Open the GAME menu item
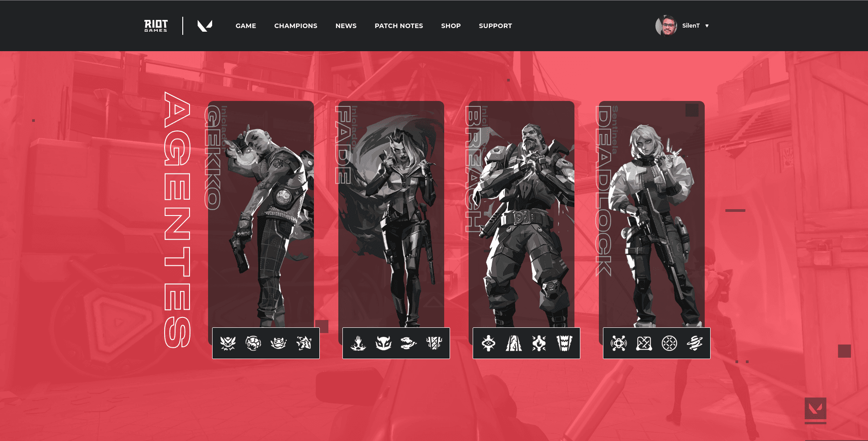 point(246,26)
